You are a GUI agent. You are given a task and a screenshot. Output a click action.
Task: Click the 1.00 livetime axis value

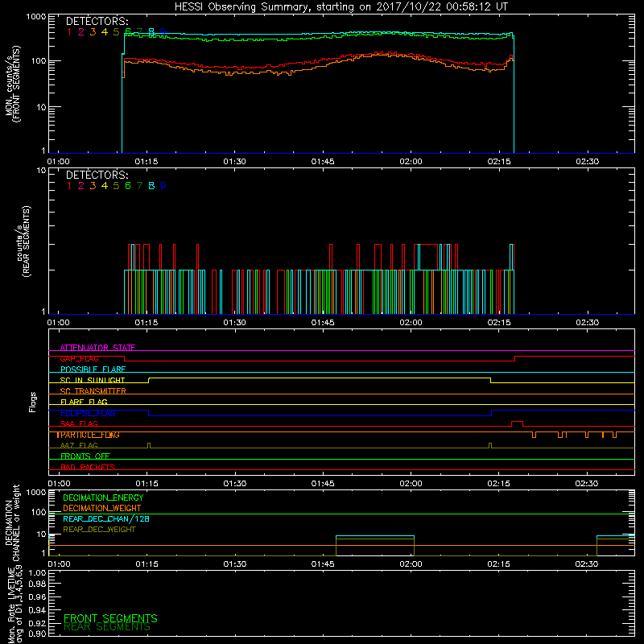[x=37, y=573]
